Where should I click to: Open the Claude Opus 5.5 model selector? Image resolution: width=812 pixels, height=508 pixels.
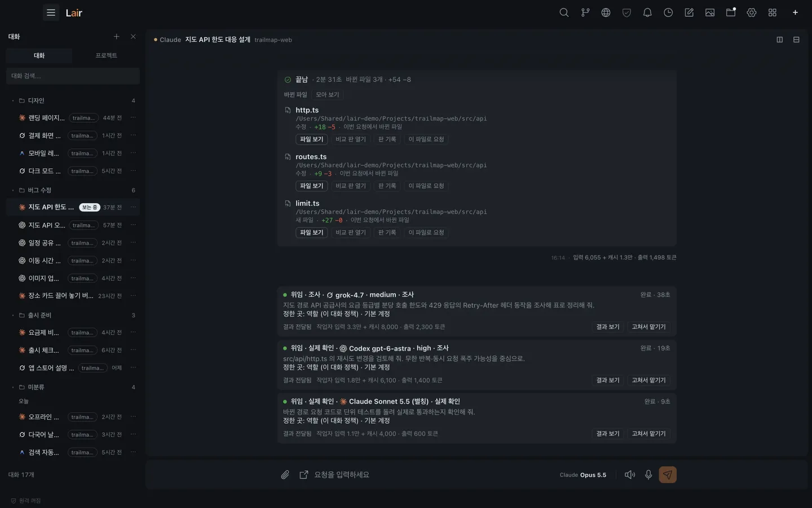(583, 475)
